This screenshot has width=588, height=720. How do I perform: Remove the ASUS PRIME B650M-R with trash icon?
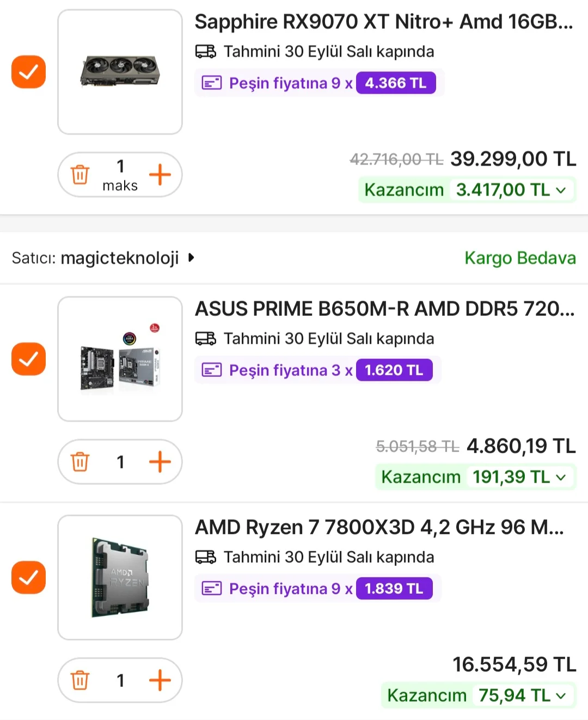80,462
